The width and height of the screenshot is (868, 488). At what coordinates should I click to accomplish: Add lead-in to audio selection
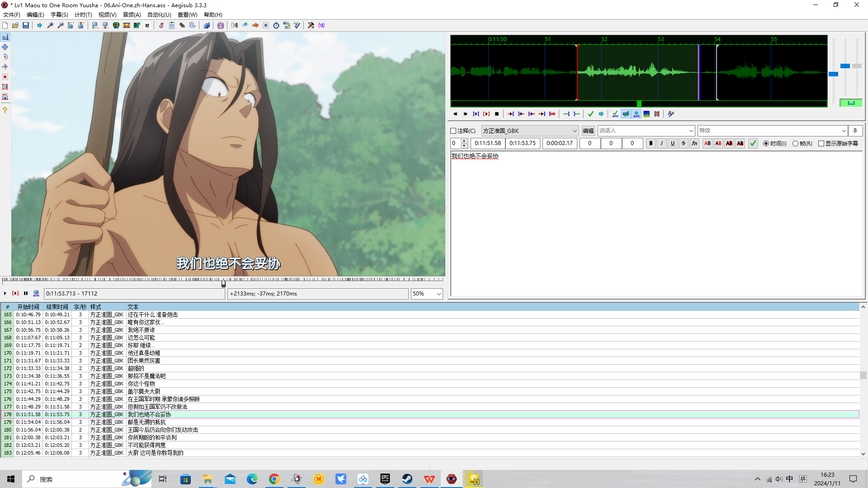click(x=566, y=114)
